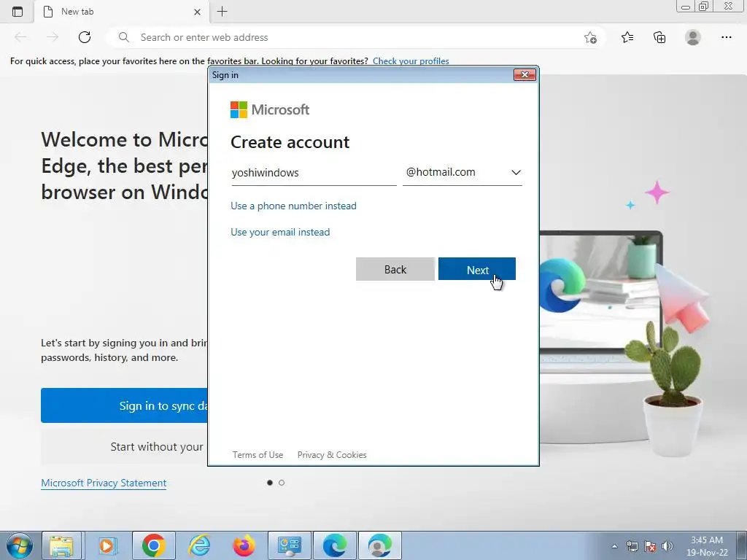Restore down the Edge browser window

(x=704, y=6)
